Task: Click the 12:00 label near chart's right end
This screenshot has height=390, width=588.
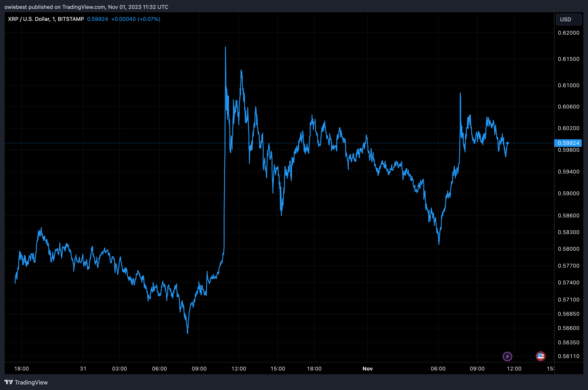Action: click(514, 369)
